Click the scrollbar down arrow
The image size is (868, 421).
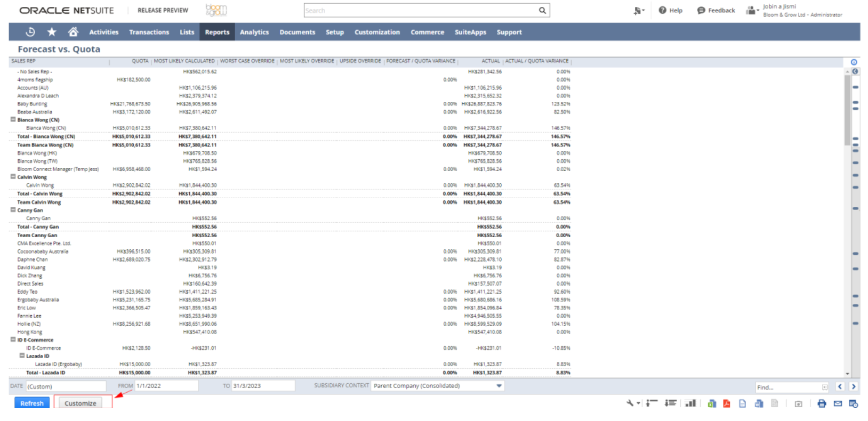[847, 374]
